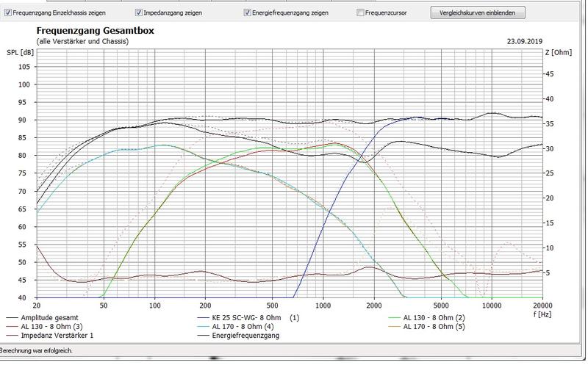Click the 'Berechnung war erfolgreich' status bar message
Viewport: 588px width, 365px height.
pos(40,351)
